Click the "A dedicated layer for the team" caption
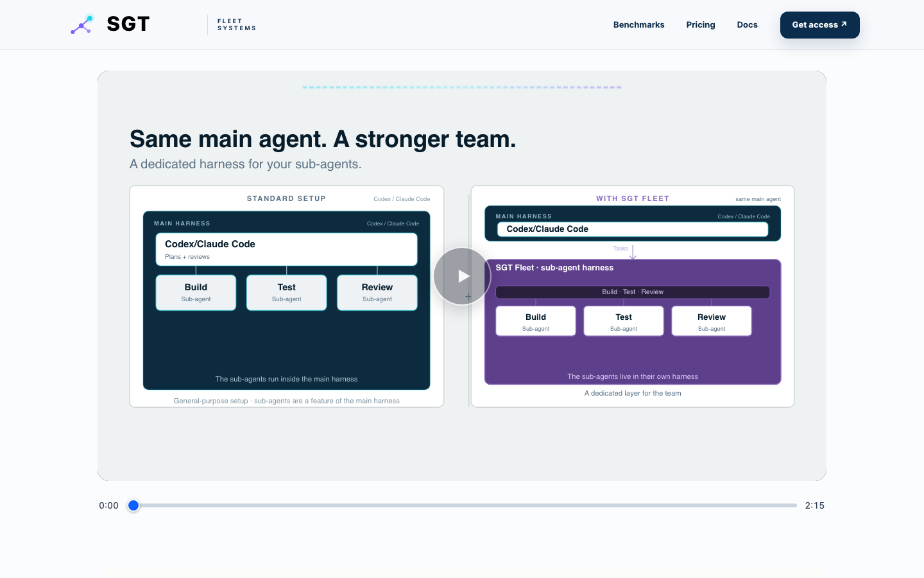Screen dimensions: 924x578 coord(633,393)
